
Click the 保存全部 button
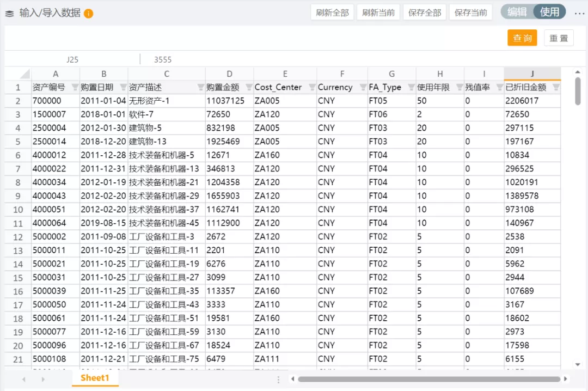(x=425, y=13)
